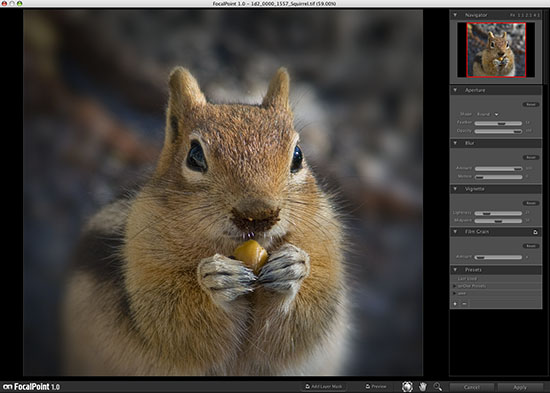Screen dimensions: 550x393
Task: Select the FocusBug tool icon
Action: (x=407, y=387)
